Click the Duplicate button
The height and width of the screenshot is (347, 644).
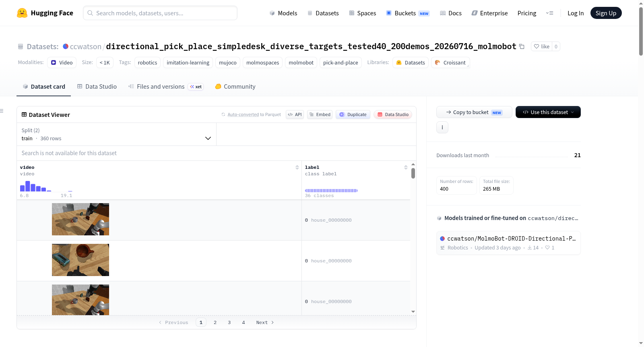pyautogui.click(x=353, y=114)
